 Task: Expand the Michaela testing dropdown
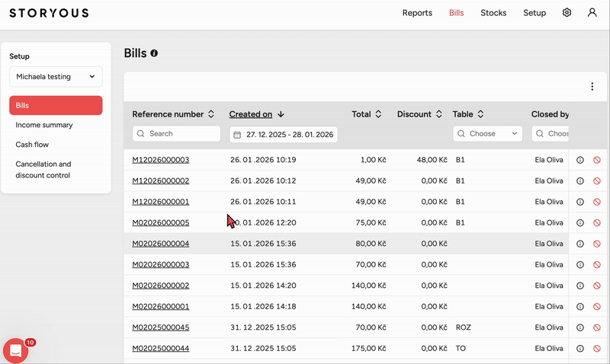[x=56, y=76]
